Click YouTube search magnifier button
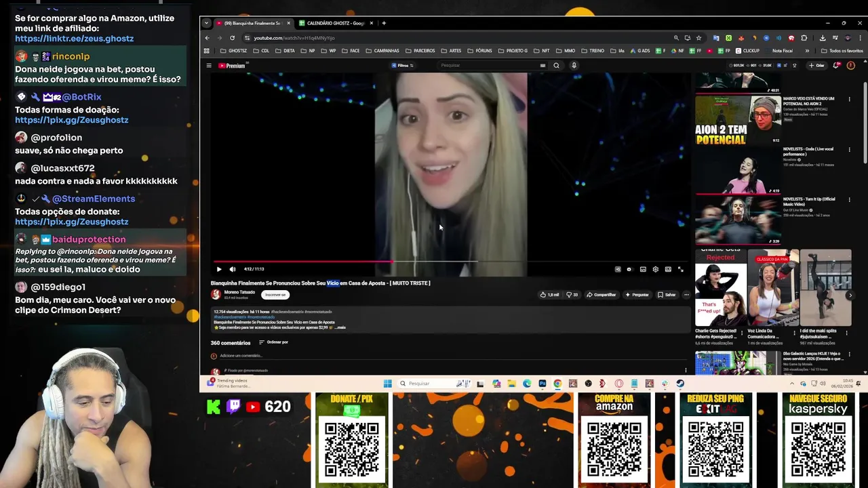The width and height of the screenshot is (868, 488). [x=556, y=66]
